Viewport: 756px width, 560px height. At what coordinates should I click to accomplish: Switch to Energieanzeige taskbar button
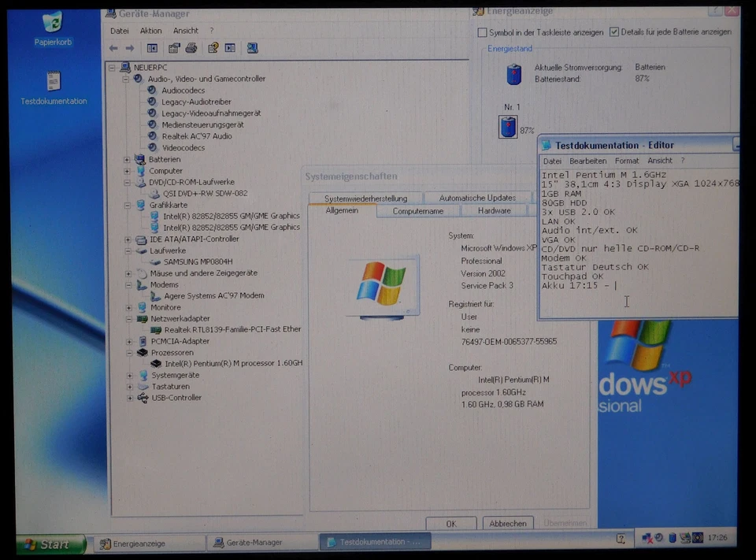(x=149, y=543)
